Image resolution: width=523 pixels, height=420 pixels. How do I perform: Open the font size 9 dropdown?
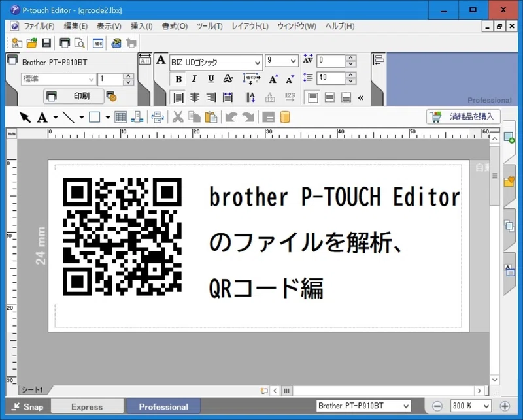tap(293, 61)
